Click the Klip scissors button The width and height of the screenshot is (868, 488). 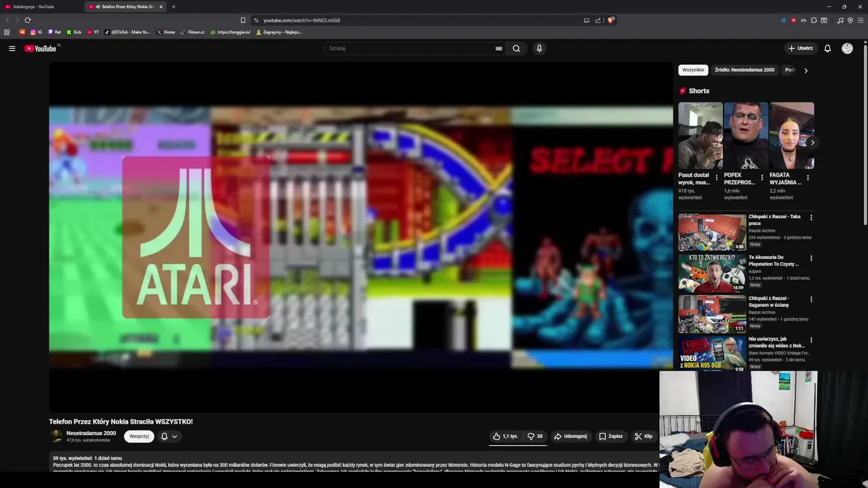(643, 436)
